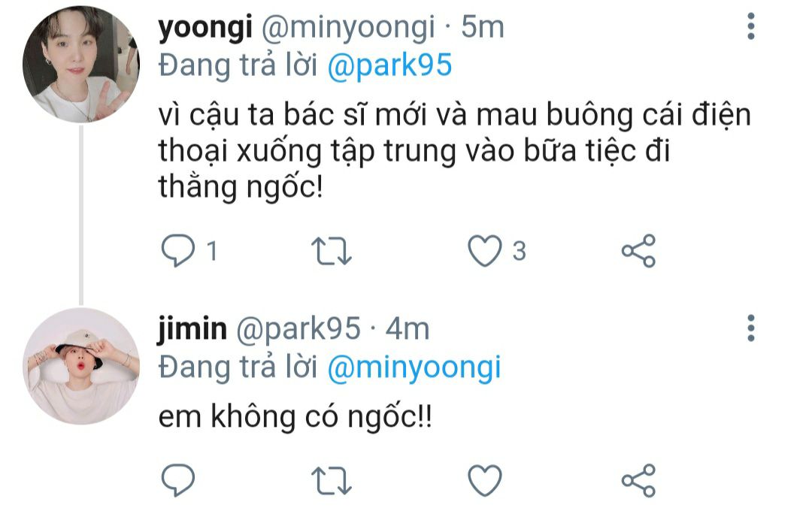The image size is (812, 517).
Task: Like jimin's tweet with heart icon
Action: point(485,480)
